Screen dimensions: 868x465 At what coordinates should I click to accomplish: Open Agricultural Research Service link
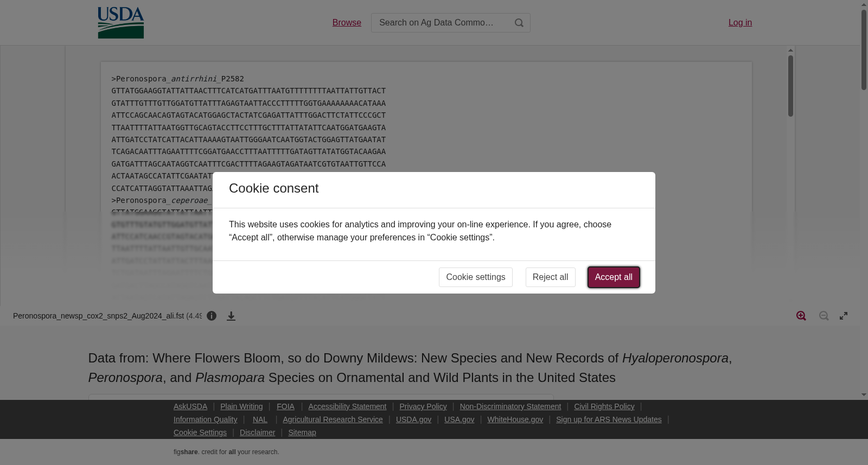click(333, 419)
